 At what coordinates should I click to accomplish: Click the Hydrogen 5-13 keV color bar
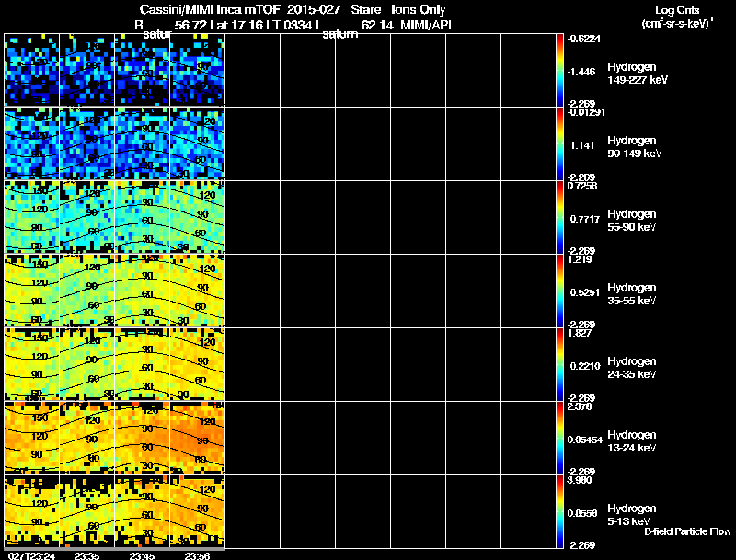(x=560, y=511)
